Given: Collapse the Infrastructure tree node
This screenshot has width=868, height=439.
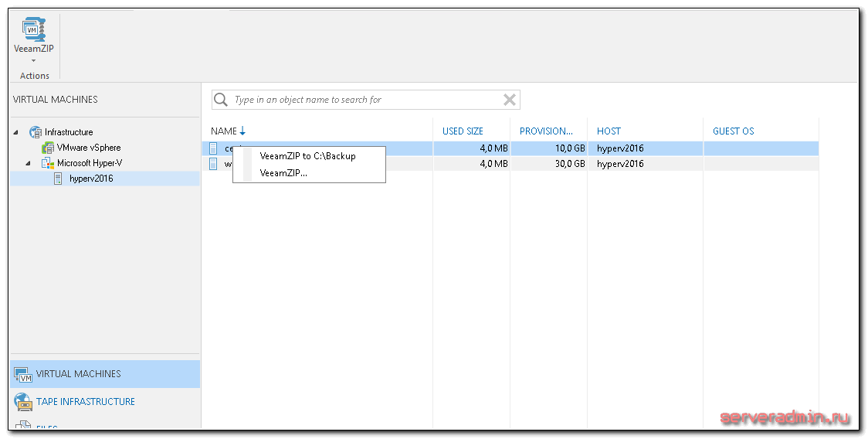Looking at the screenshot, I should 17,132.
